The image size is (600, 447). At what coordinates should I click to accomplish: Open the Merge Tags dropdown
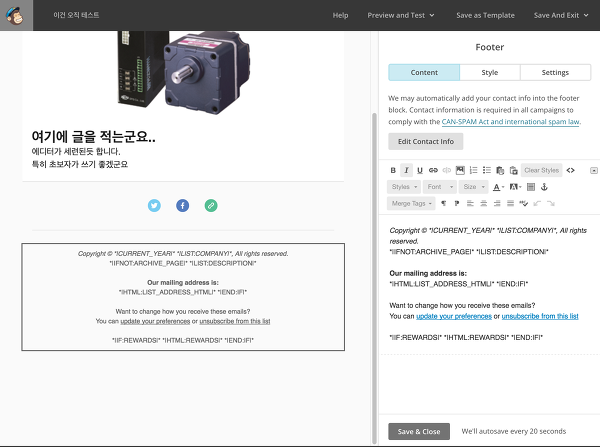[411, 203]
